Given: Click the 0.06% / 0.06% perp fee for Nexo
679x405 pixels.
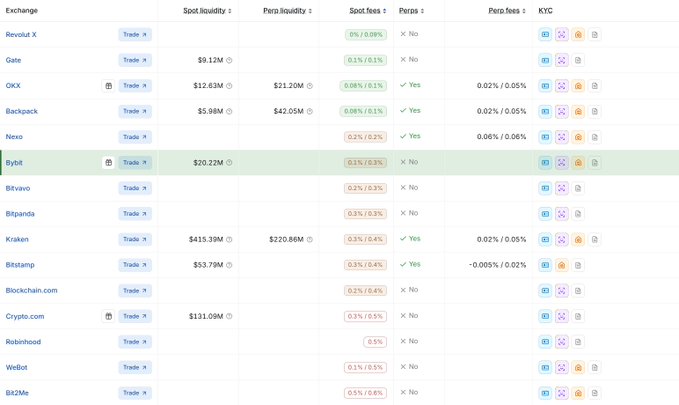Looking at the screenshot, I should [501, 137].
